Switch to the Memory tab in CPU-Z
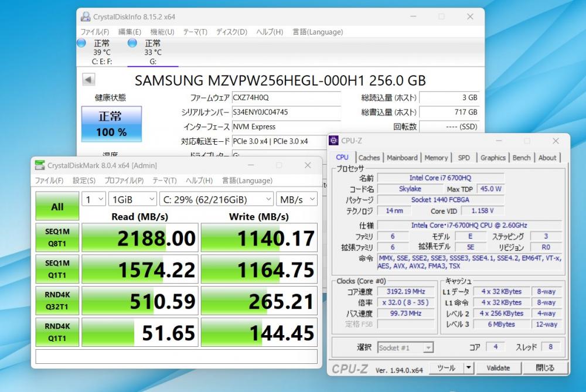 pyautogui.click(x=436, y=158)
